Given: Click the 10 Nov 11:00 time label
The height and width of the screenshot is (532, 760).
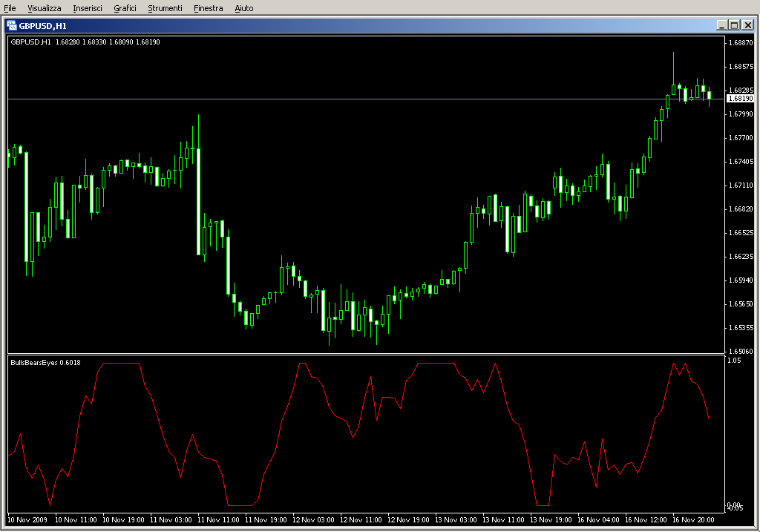Looking at the screenshot, I should (76, 520).
